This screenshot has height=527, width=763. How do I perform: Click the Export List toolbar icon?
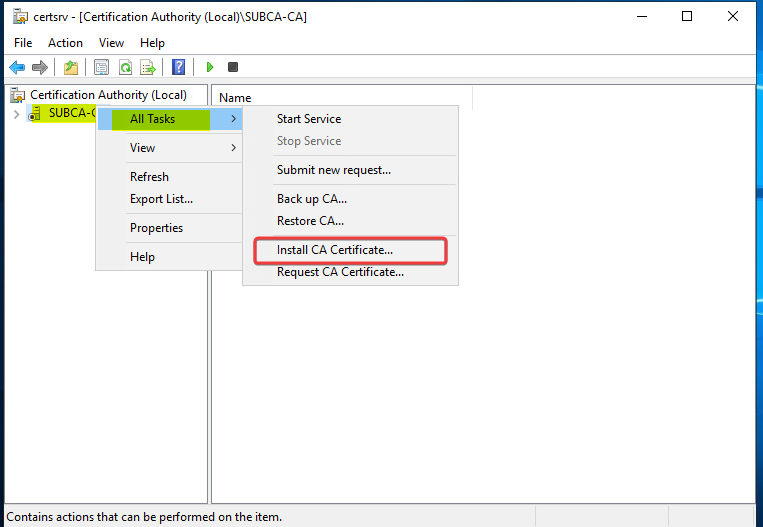tap(148, 67)
